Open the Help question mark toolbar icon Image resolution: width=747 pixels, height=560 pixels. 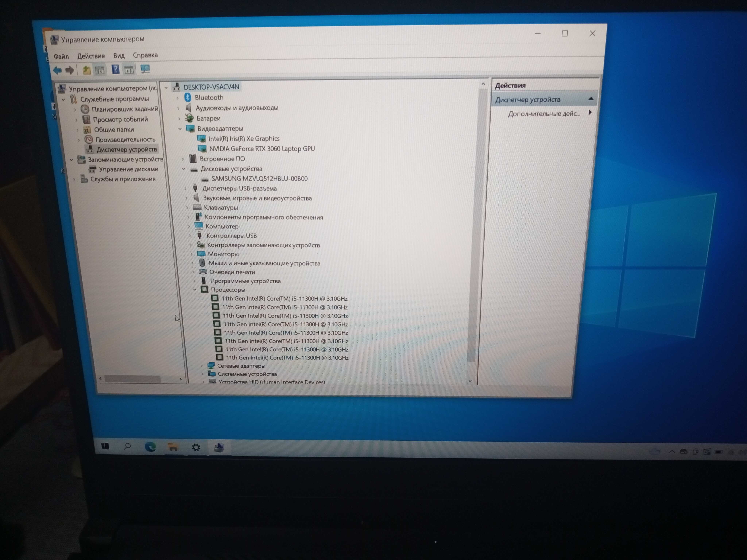point(115,69)
